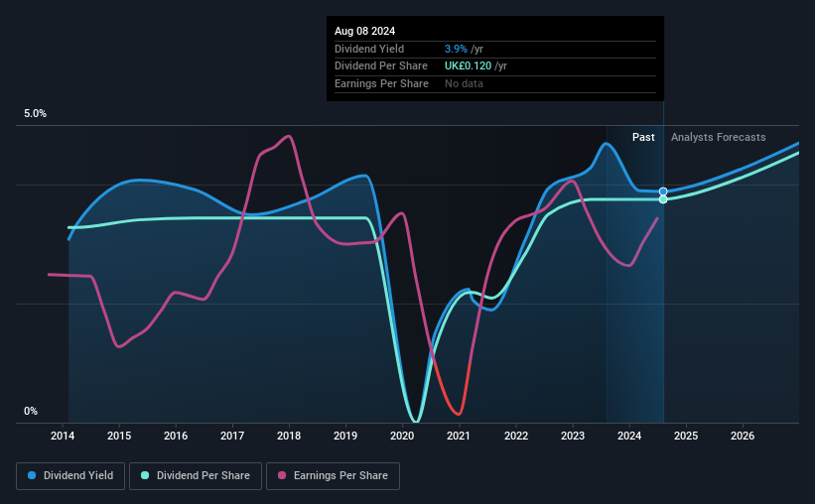The image size is (815, 504).
Task: Click the 2021 x-axis label
Action: tap(459, 436)
